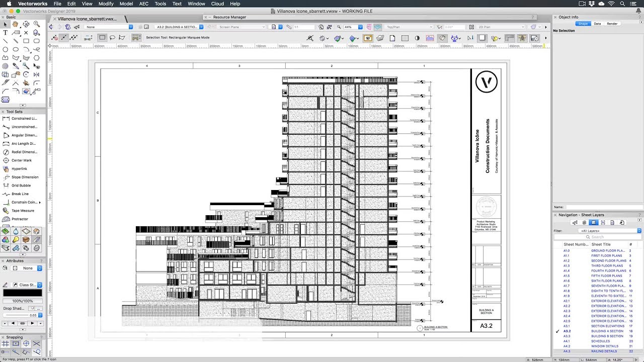Image resolution: width=644 pixels, height=362 pixels.
Task: Open the Active Class 'None' dropdown
Action: point(109,27)
